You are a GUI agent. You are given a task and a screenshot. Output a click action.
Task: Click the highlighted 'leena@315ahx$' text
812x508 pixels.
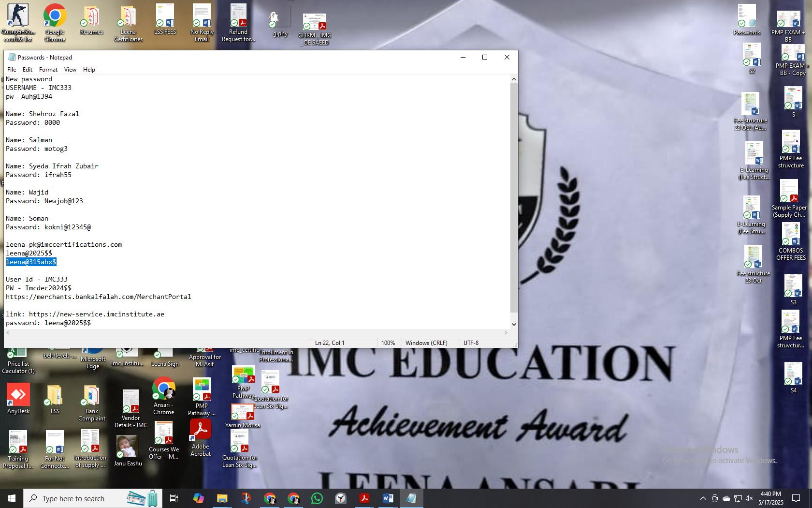[x=31, y=262]
